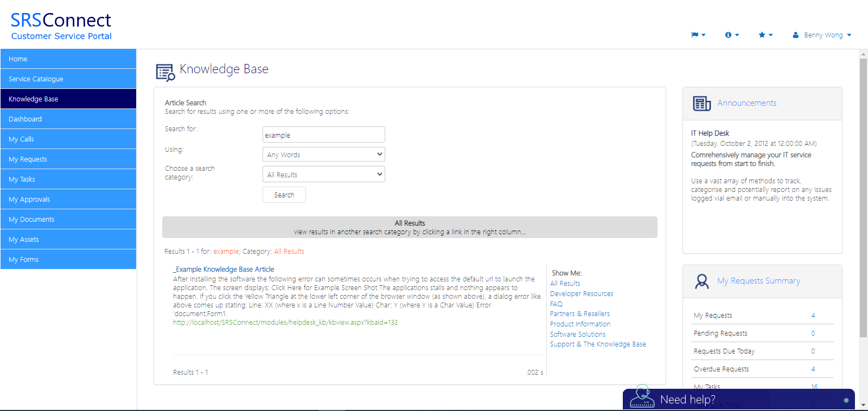
Task: Filter results by Developer Resources
Action: point(582,294)
